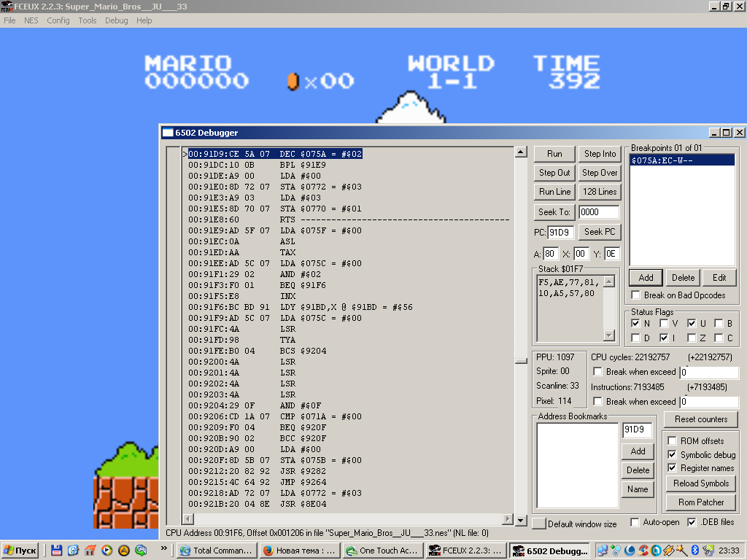Click the X register input field
The width and height of the screenshot is (747, 560).
[x=581, y=254]
